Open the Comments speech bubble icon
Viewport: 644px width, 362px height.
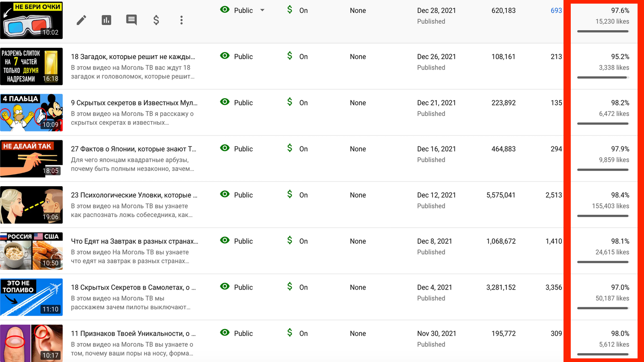click(x=131, y=20)
